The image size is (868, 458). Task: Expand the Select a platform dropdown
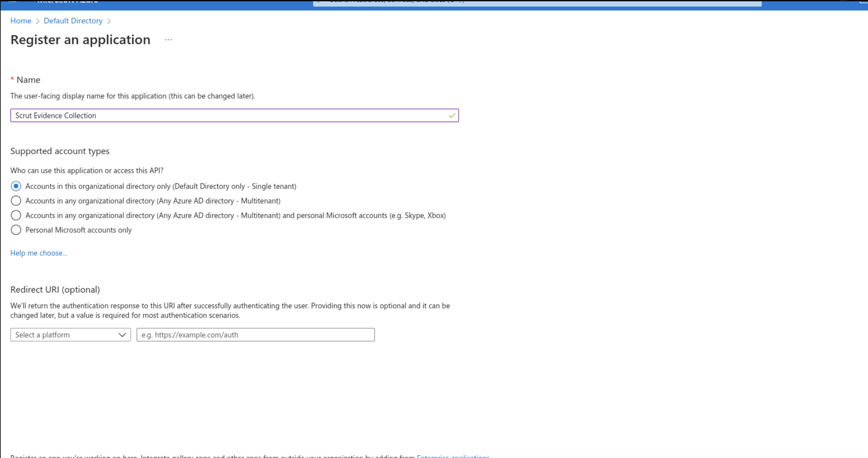pyautogui.click(x=70, y=335)
